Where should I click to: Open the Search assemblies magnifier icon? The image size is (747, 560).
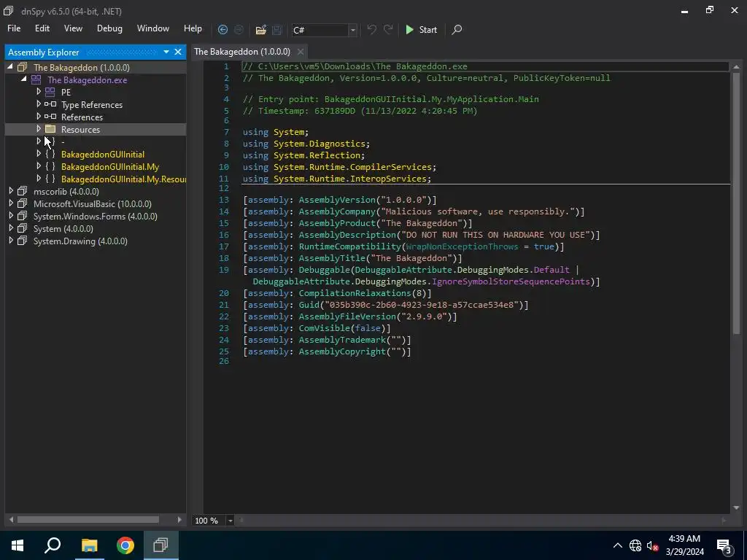(457, 29)
